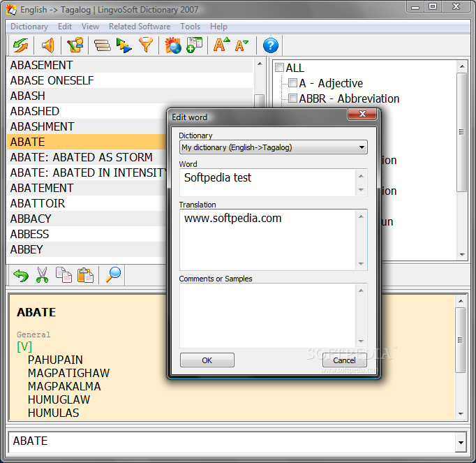Select ABASE ONESELF in the word list

(x=130, y=80)
